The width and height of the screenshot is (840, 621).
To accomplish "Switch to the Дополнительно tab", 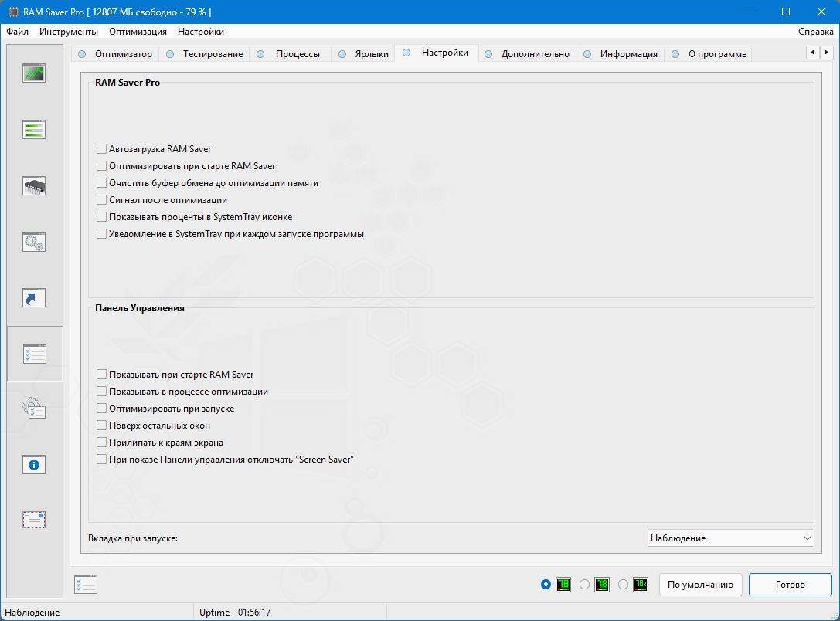I will (x=527, y=54).
